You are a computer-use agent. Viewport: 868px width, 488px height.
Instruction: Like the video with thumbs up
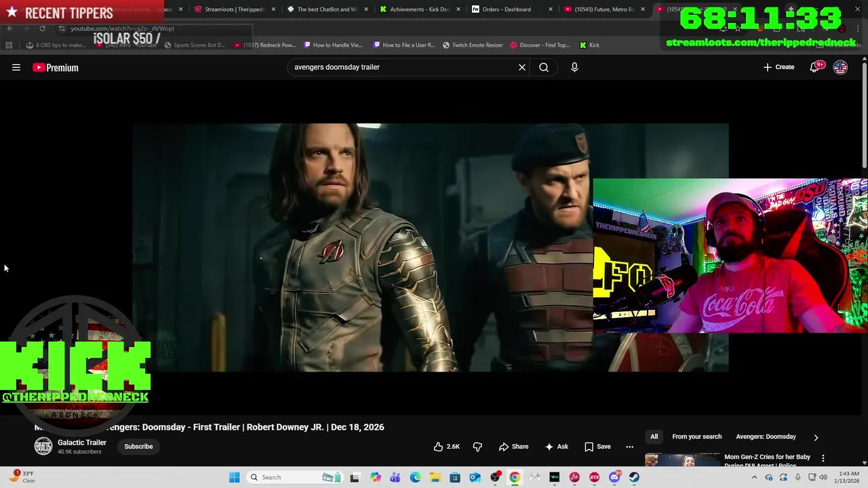point(447,447)
